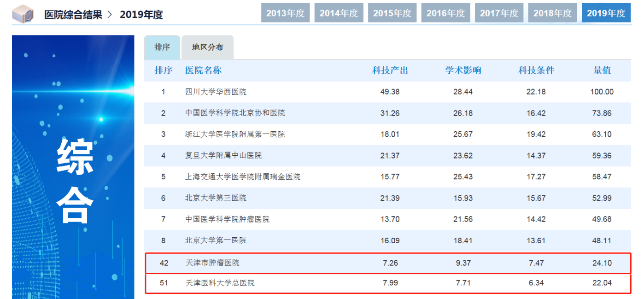
Task: Click the 13.70 科技产出 value
Action: 390,219
